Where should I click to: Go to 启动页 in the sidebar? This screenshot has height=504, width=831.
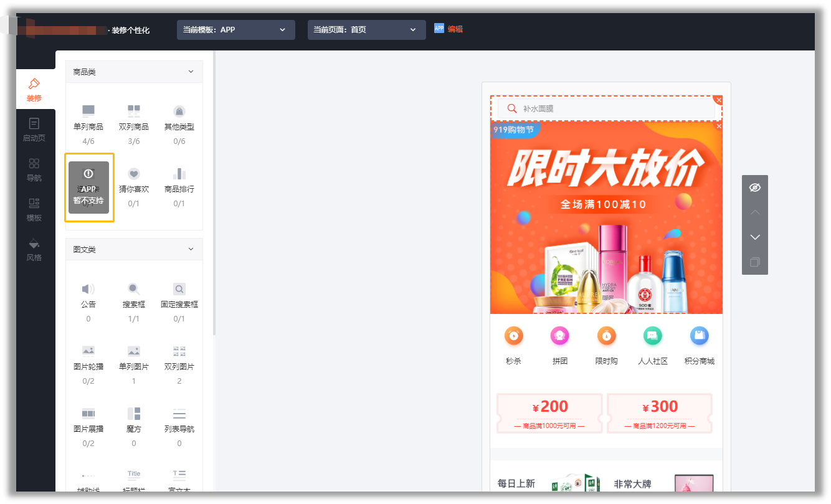(34, 130)
